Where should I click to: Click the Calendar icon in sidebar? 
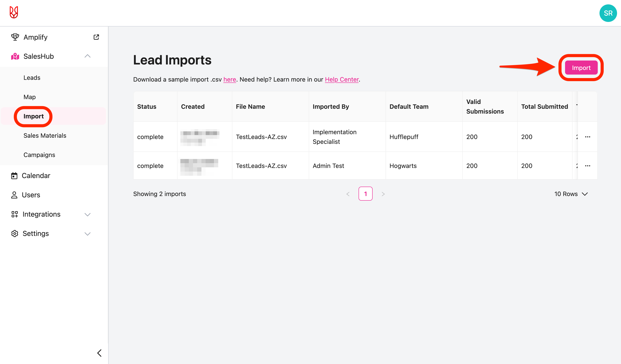pos(14,176)
